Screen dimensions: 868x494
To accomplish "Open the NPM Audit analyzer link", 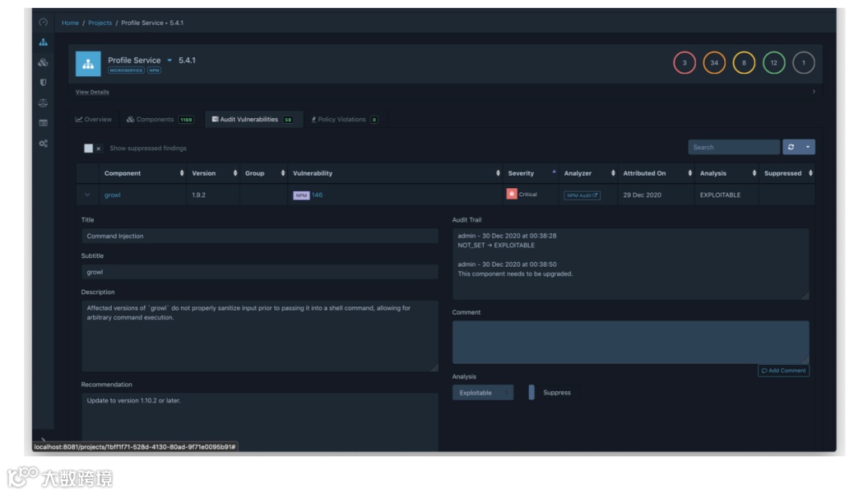I will [582, 195].
